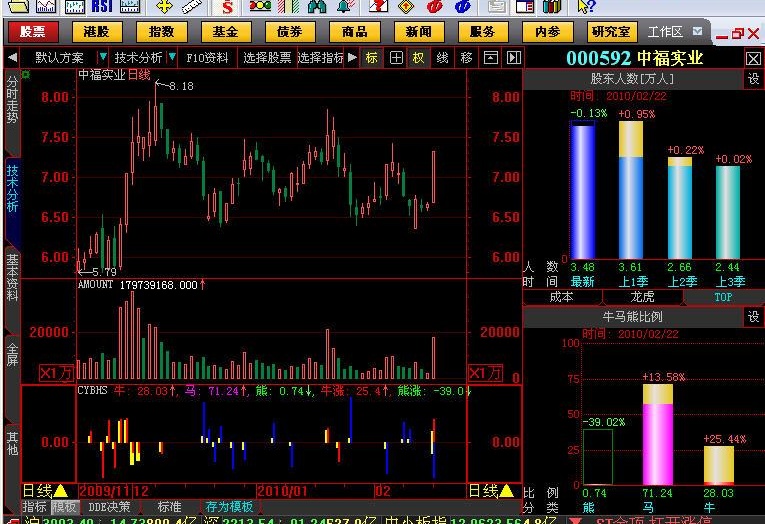
Task: Open file with the folder icon
Action: coord(18,6)
